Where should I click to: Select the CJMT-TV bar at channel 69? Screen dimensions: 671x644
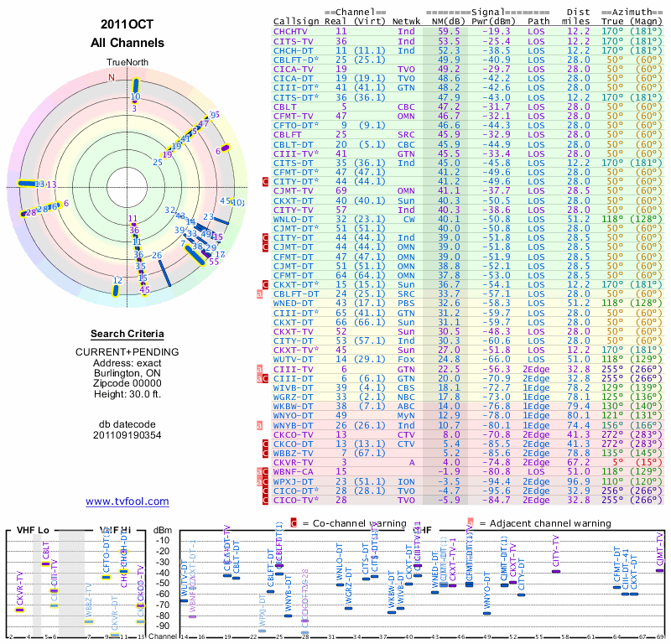[x=659, y=570]
